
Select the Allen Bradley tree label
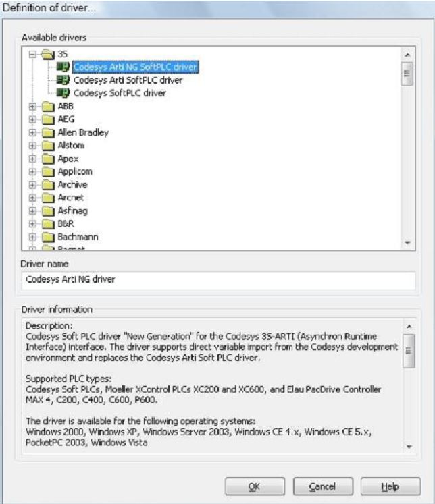pos(83,132)
